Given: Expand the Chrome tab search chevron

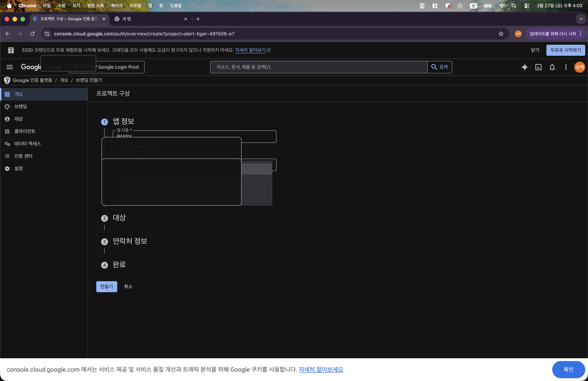Looking at the screenshot, I should pyautogui.click(x=581, y=19).
